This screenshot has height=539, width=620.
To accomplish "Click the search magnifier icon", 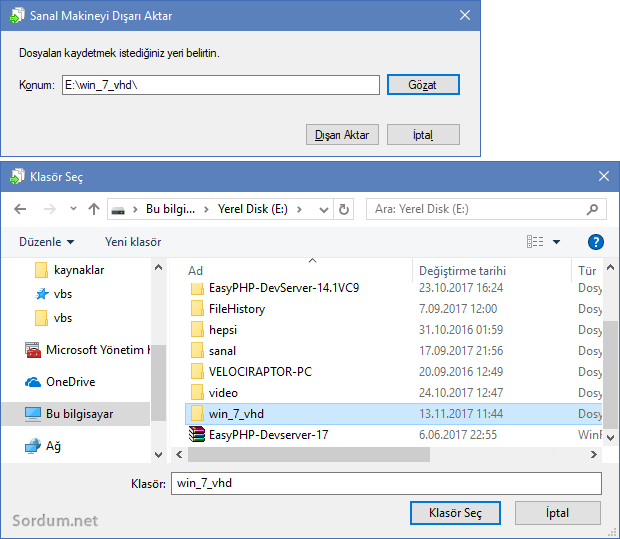I will point(592,209).
